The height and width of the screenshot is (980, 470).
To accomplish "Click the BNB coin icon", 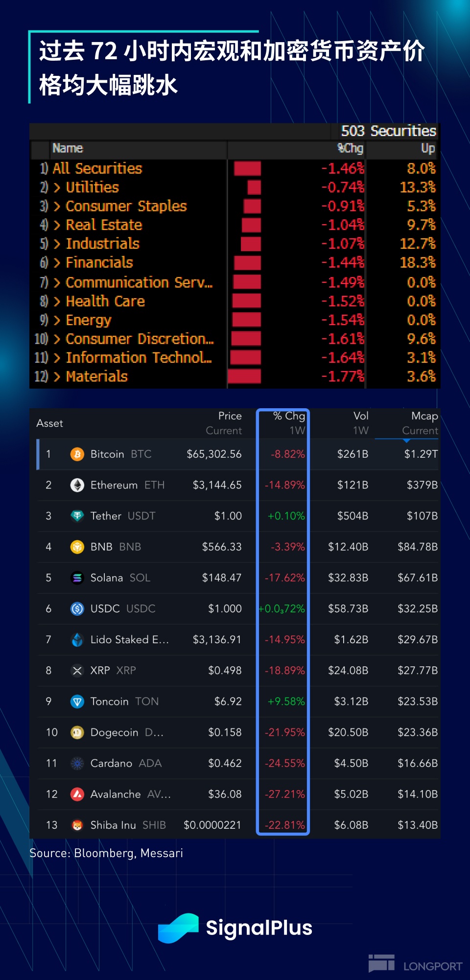I will [x=77, y=547].
